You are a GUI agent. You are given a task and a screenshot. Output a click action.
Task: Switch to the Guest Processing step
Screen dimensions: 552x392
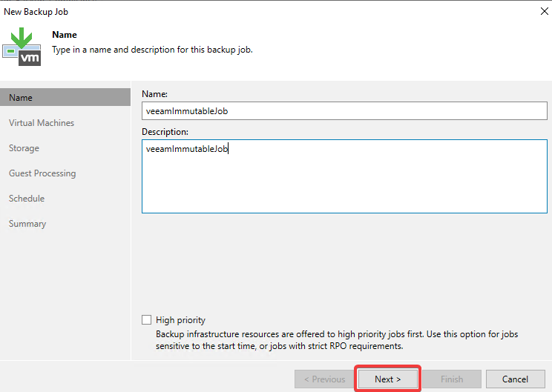42,173
